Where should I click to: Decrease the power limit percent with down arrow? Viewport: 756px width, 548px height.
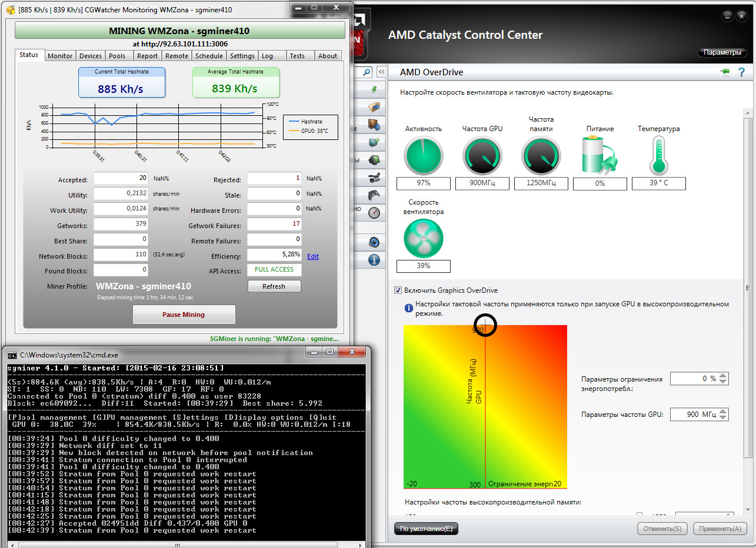[724, 382]
